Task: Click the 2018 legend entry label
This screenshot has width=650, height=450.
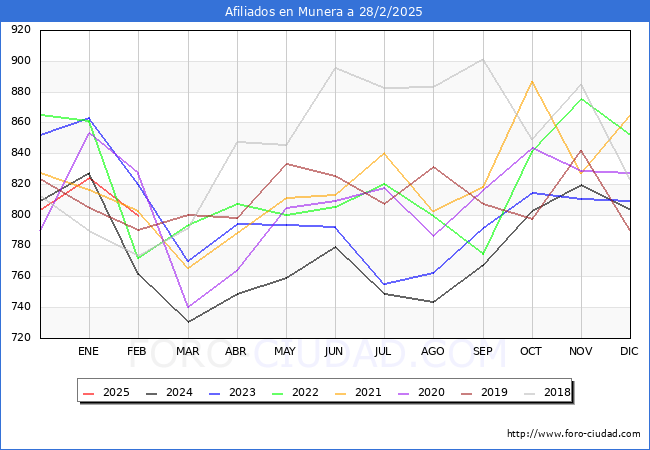Action: pos(557,392)
